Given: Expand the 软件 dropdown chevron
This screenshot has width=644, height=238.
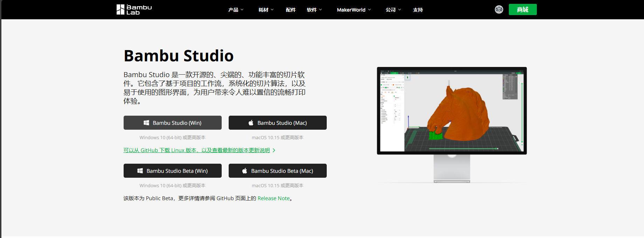Looking at the screenshot, I should tap(320, 10).
